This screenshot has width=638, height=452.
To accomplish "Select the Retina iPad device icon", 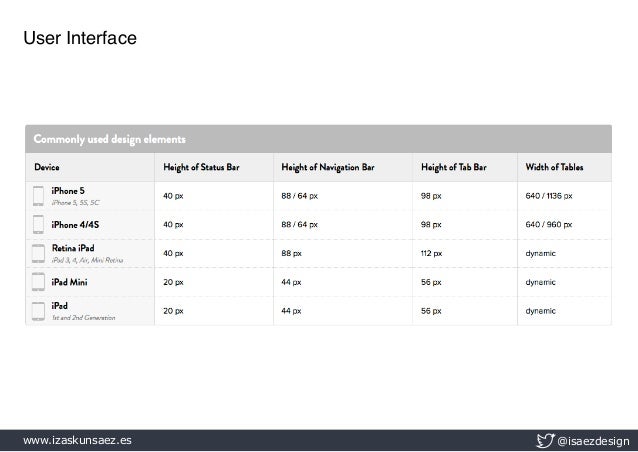I will [39, 253].
